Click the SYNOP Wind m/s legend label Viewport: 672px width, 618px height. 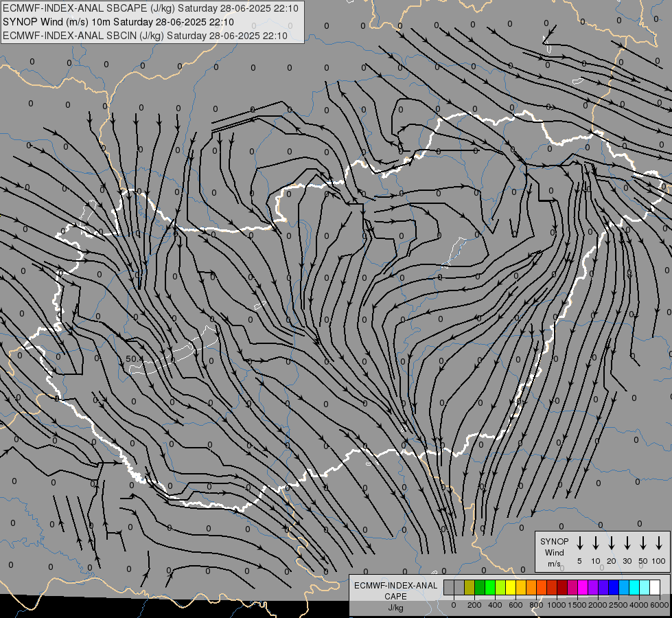tap(554, 552)
